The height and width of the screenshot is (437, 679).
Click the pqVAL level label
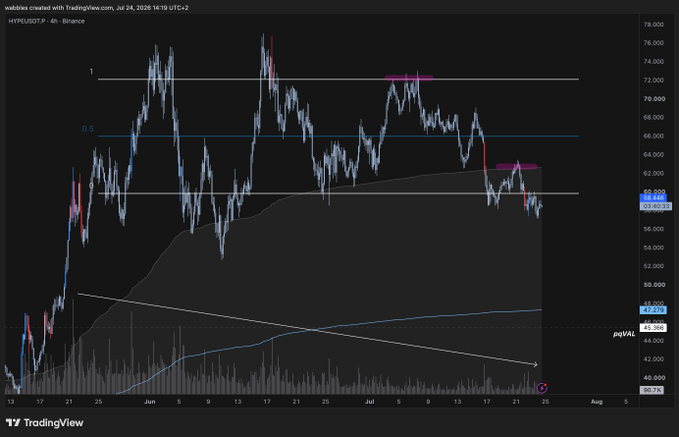[624, 334]
